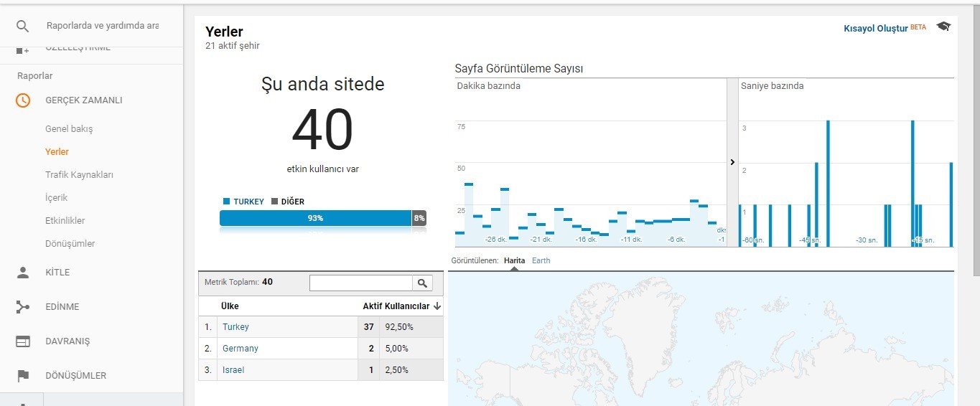The height and width of the screenshot is (406, 980).
Task: Sort by Aktif Kullanıcılar arrow
Action: click(x=437, y=306)
